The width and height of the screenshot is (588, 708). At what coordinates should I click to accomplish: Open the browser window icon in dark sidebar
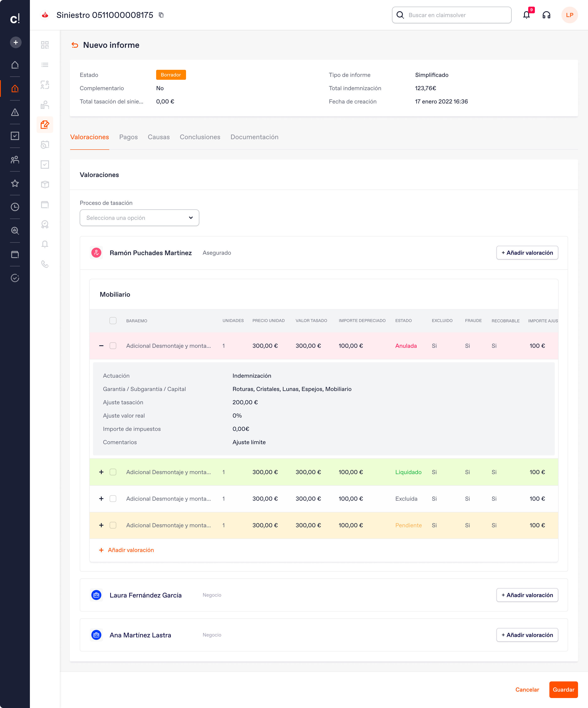tap(15, 254)
